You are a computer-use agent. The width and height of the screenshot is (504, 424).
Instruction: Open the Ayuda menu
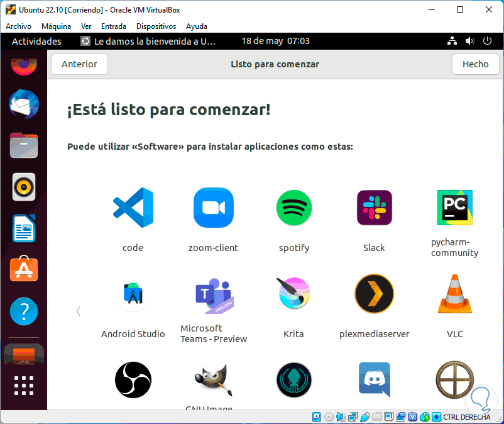click(x=197, y=26)
